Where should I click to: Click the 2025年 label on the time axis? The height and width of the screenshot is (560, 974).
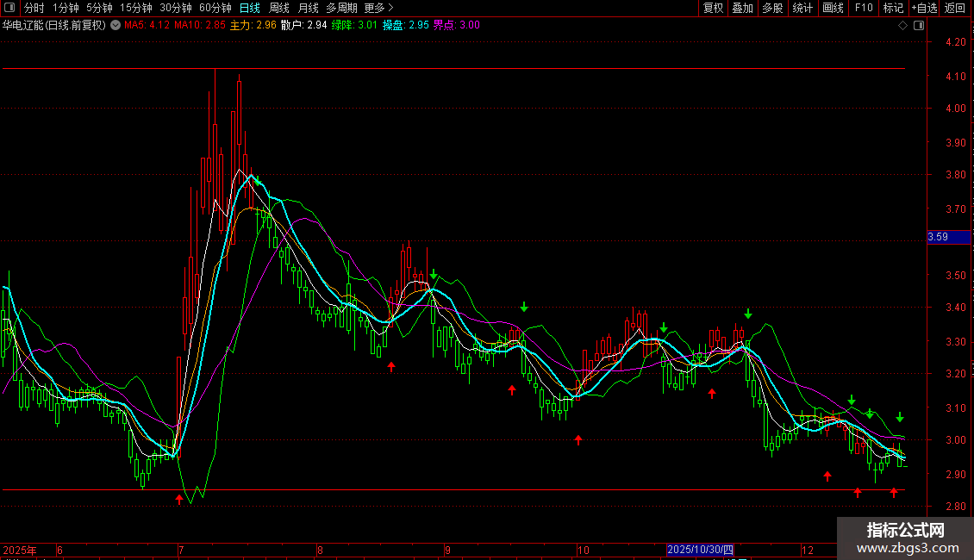(x=20, y=551)
